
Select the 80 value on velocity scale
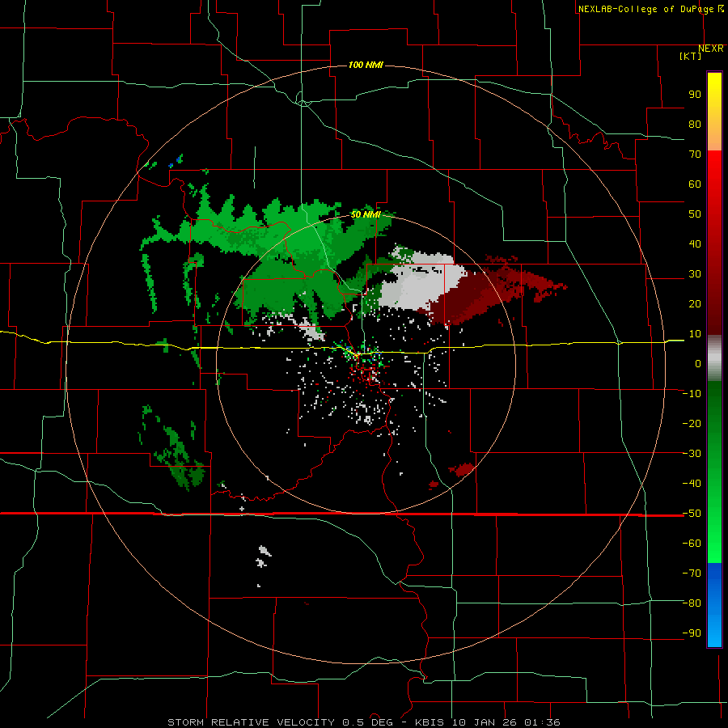pos(695,124)
